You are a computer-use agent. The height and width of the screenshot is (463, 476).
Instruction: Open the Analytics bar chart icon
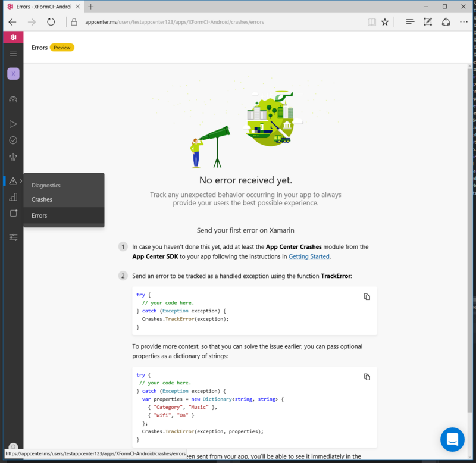pyautogui.click(x=13, y=198)
